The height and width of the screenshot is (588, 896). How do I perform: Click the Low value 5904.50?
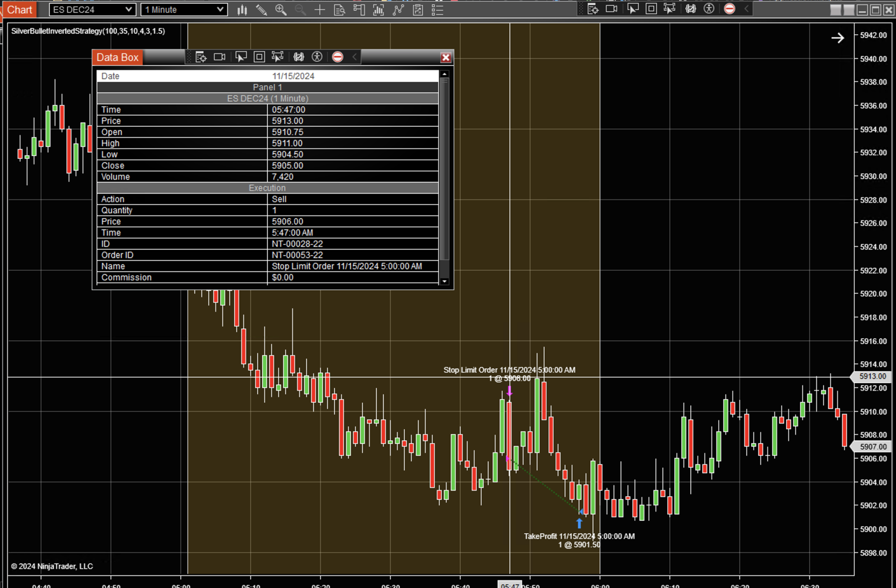(x=288, y=155)
